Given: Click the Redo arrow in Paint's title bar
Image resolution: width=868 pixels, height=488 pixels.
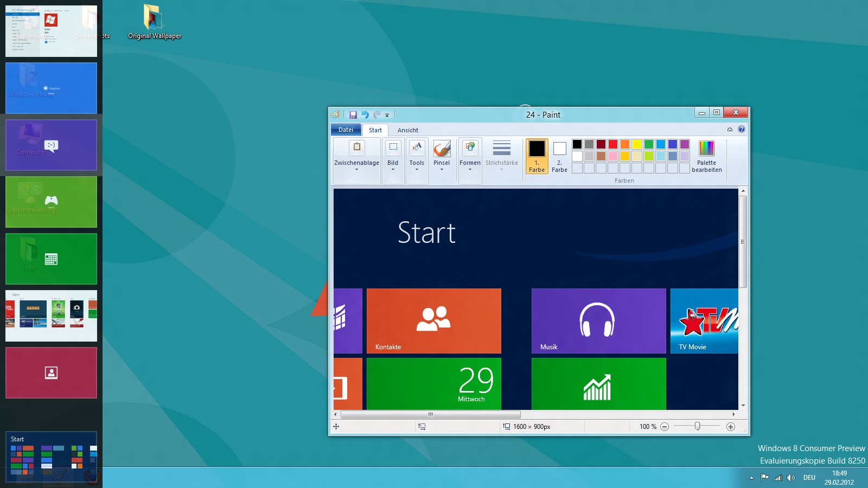Looking at the screenshot, I should coord(376,115).
